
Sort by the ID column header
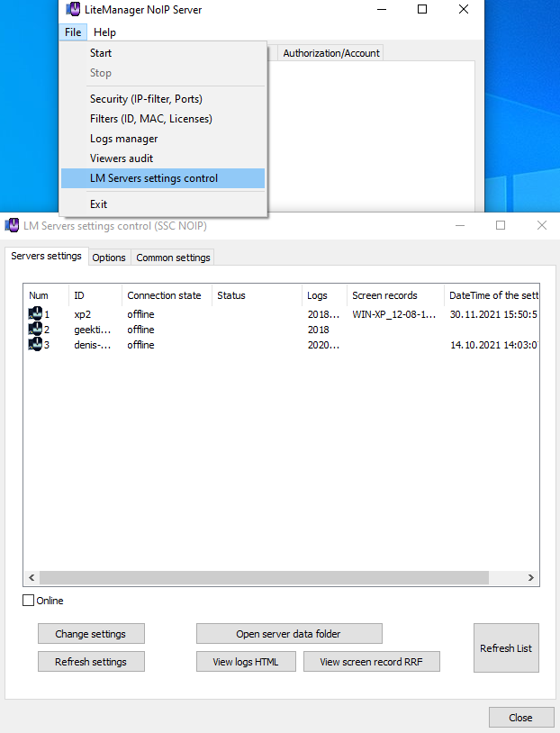tap(95, 295)
